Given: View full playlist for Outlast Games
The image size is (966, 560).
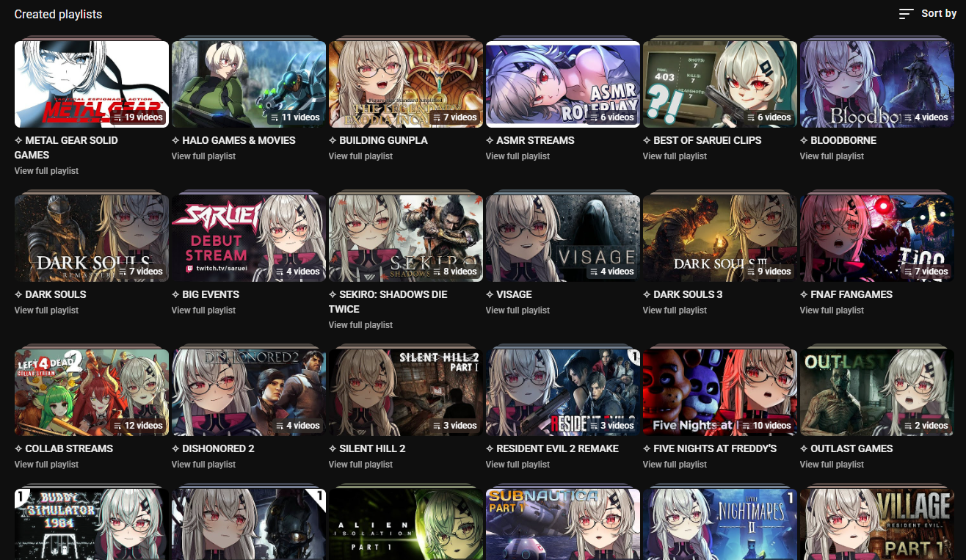Looking at the screenshot, I should (x=832, y=465).
